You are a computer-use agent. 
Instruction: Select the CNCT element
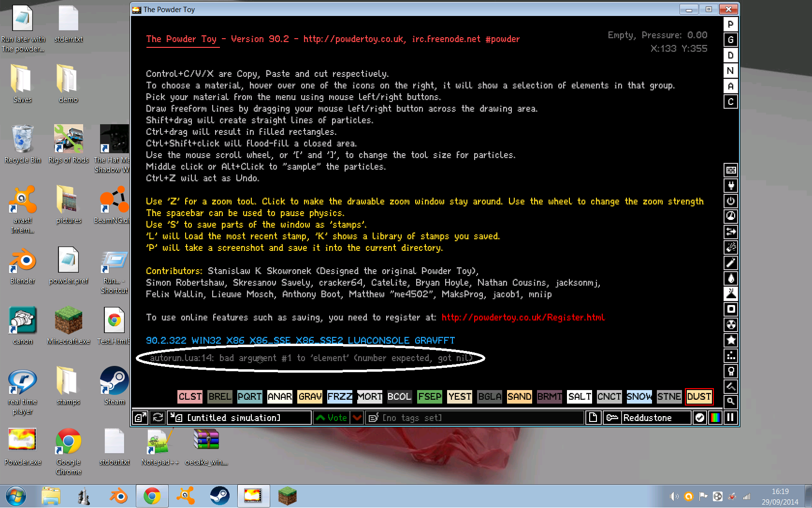click(x=609, y=397)
